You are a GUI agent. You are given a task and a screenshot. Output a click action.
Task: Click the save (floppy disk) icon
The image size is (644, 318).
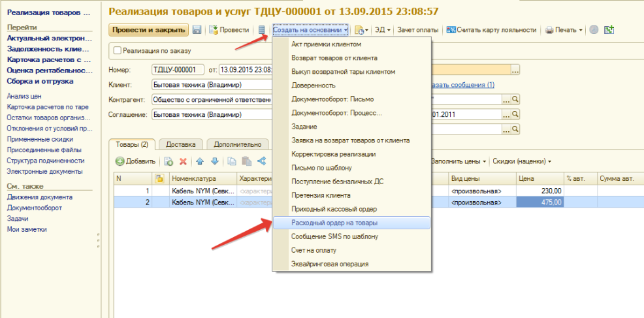(197, 30)
